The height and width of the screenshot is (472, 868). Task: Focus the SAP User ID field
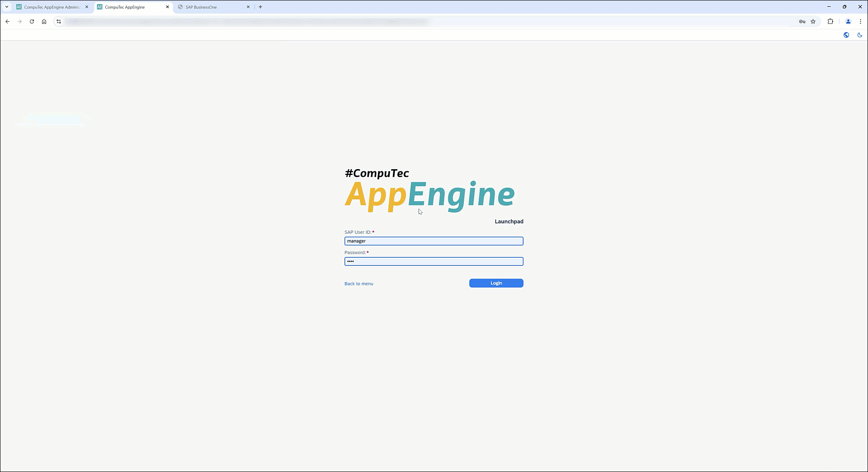pos(434,241)
